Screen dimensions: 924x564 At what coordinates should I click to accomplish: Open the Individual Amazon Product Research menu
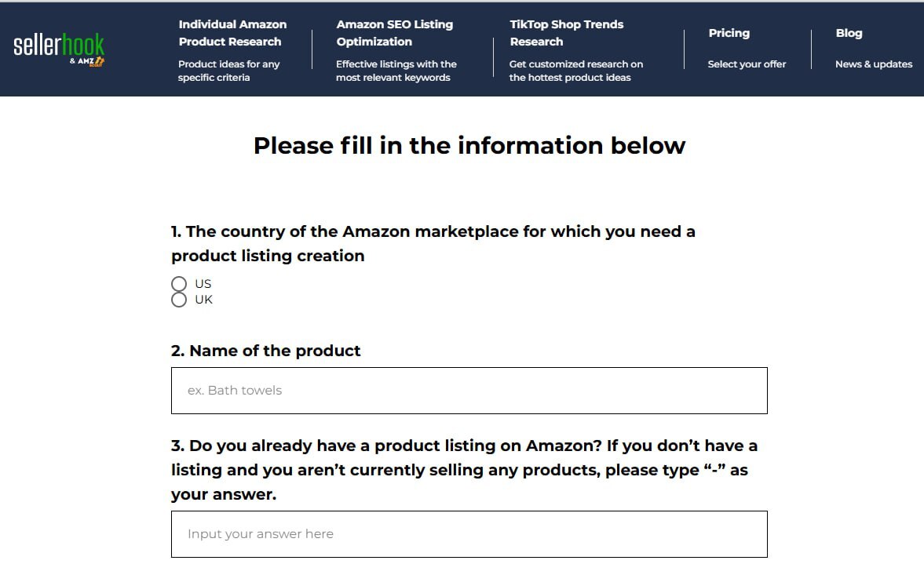(x=233, y=33)
